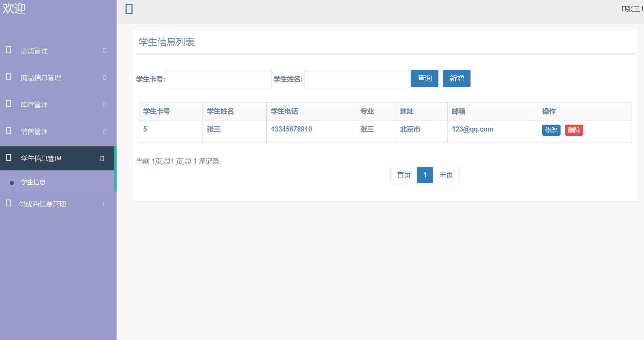This screenshot has width=644, height=340.
Task: Open the 供应商信息管理 menu
Action: (41, 204)
